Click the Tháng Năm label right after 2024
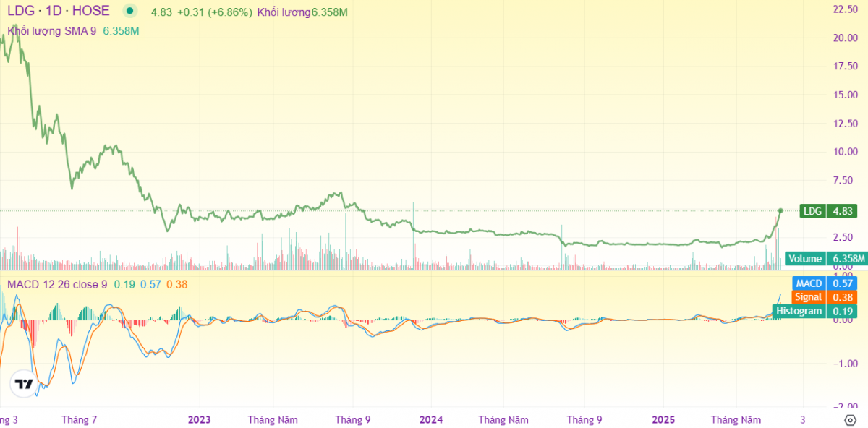 coord(503,419)
